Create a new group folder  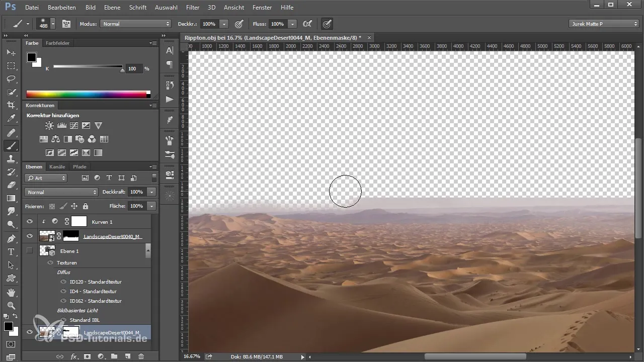[x=114, y=356]
